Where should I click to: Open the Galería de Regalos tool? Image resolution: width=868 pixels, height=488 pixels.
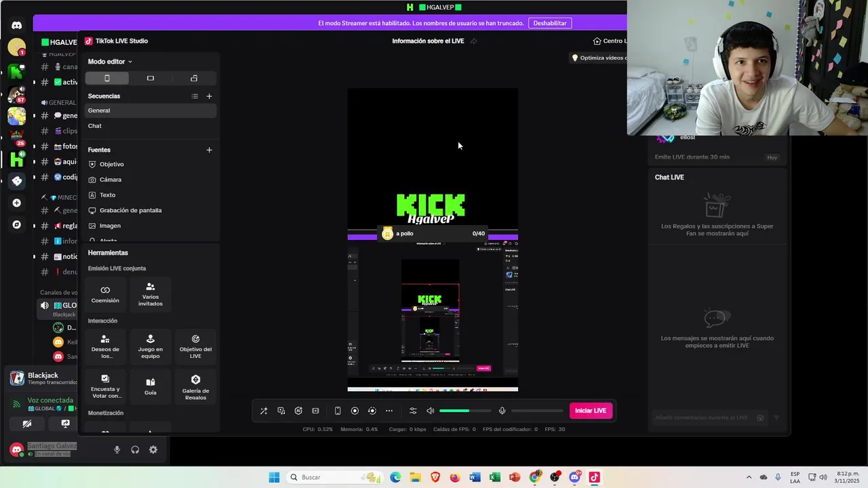tap(195, 386)
